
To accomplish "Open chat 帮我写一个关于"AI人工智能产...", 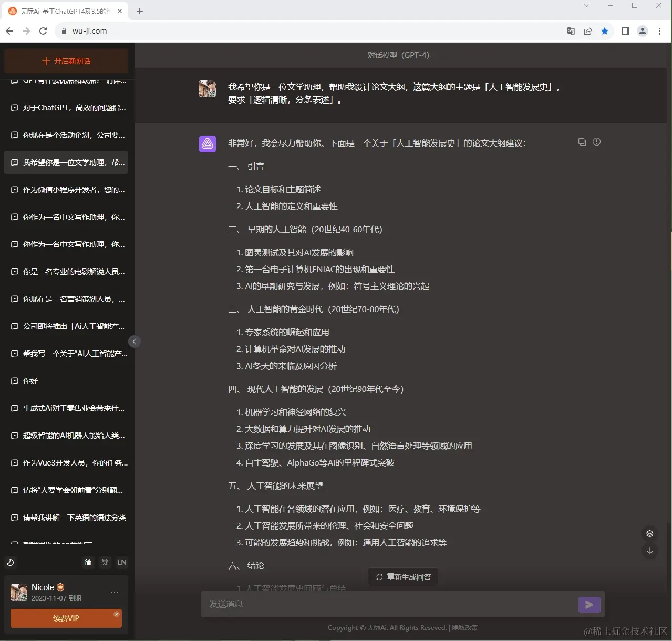I will (66, 354).
